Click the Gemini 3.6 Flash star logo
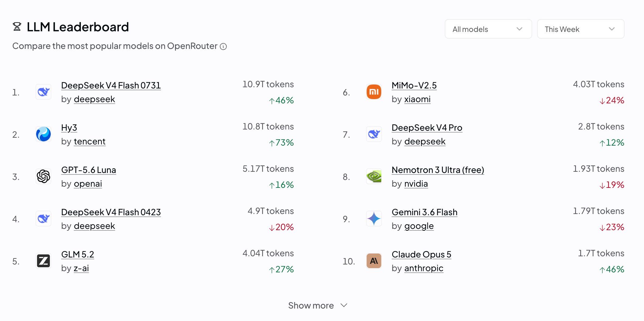The height and width of the screenshot is (321, 644). click(x=374, y=219)
